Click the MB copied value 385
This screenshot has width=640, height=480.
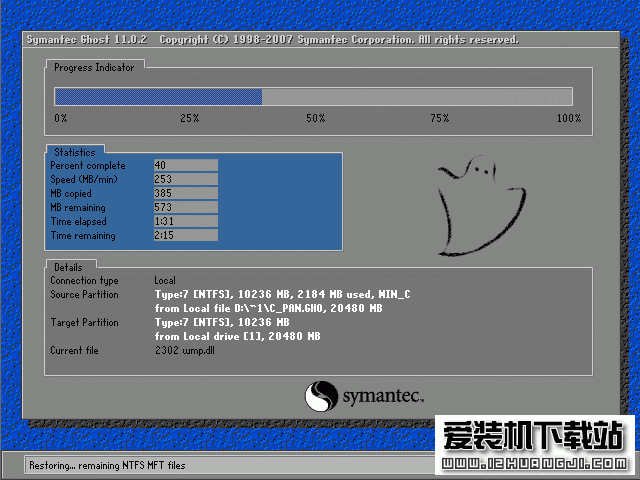tap(186, 193)
